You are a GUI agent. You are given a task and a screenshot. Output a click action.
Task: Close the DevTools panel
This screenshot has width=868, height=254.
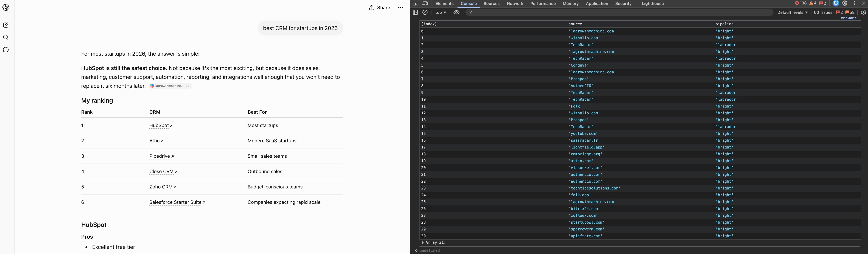pos(863,3)
